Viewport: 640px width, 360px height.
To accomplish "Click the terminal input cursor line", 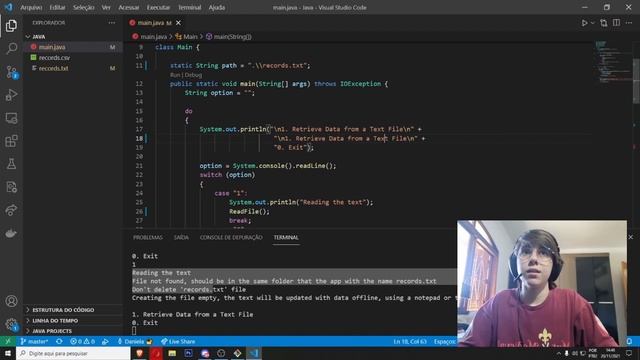I will (x=134, y=331).
